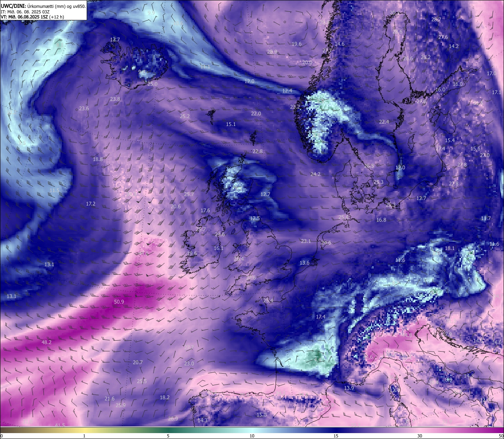504x439 pixels.
Task: Click the 18.8 value label
Action: (98, 159)
